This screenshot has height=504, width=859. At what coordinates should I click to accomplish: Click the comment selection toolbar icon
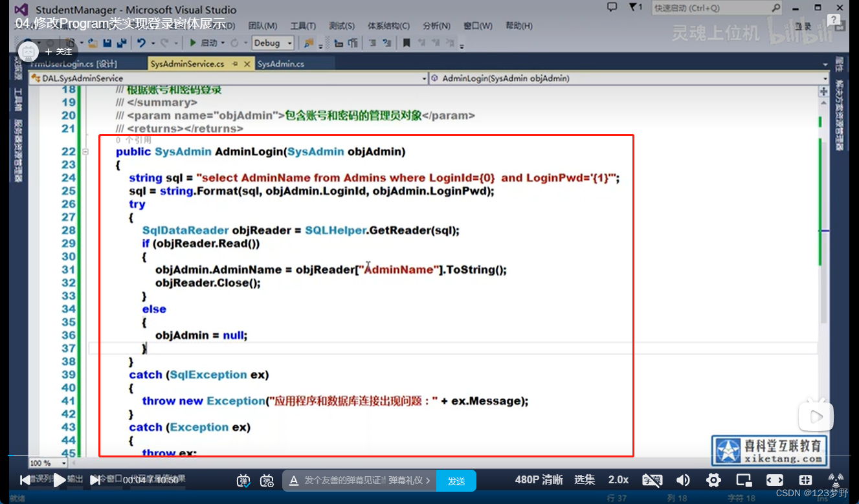click(373, 43)
